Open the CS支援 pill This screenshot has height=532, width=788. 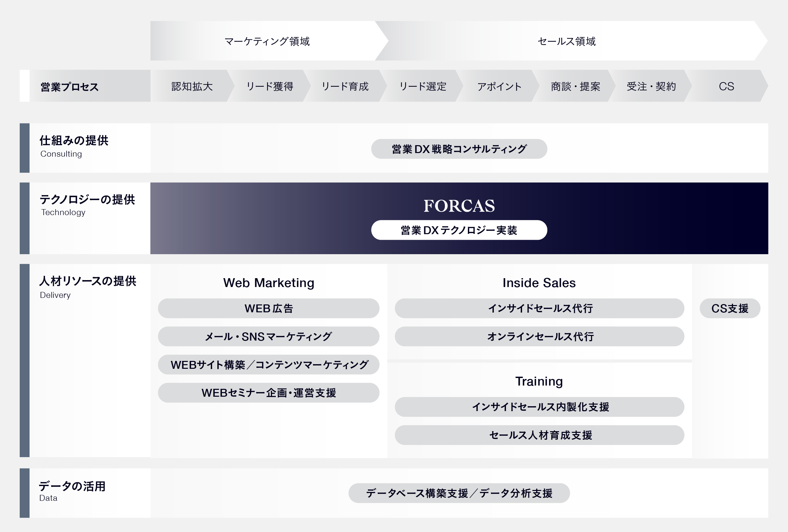(x=730, y=309)
